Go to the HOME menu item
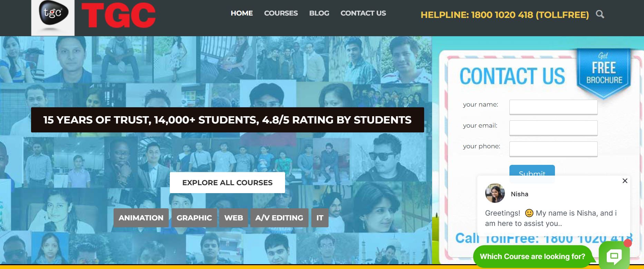The height and width of the screenshot is (269, 644). (242, 13)
